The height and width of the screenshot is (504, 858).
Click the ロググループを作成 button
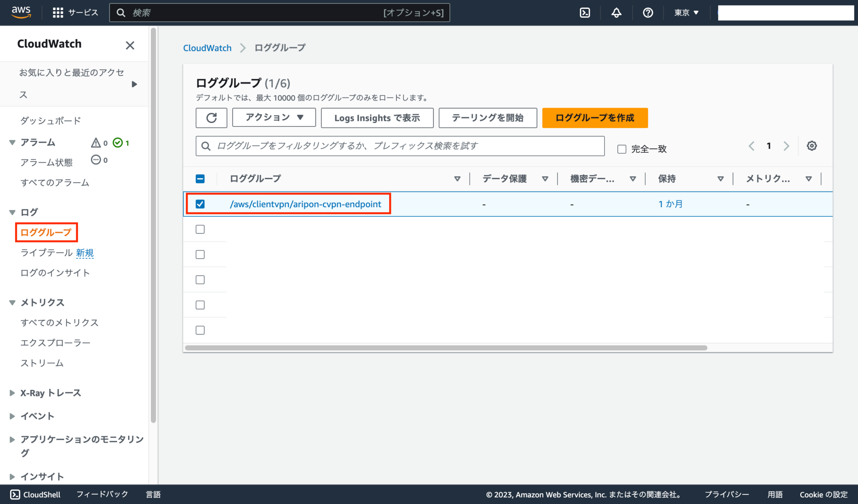pos(594,118)
